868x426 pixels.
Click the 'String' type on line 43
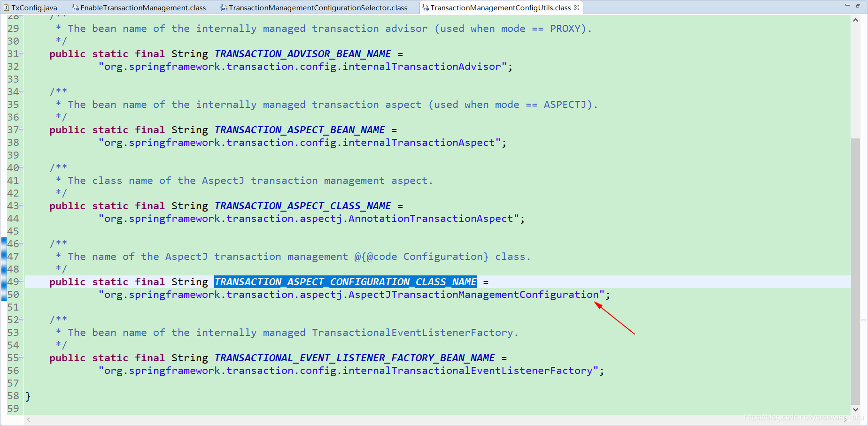[190, 206]
